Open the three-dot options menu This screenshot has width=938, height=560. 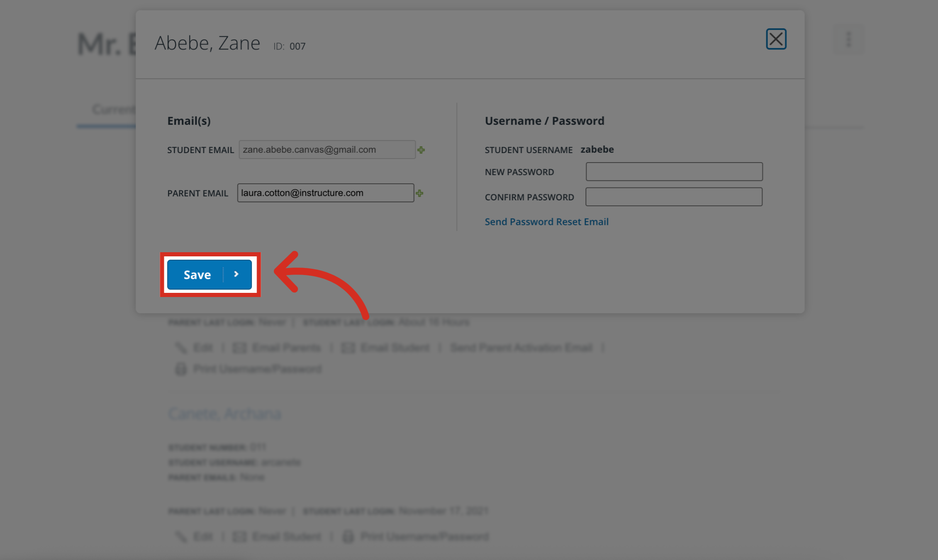[848, 40]
